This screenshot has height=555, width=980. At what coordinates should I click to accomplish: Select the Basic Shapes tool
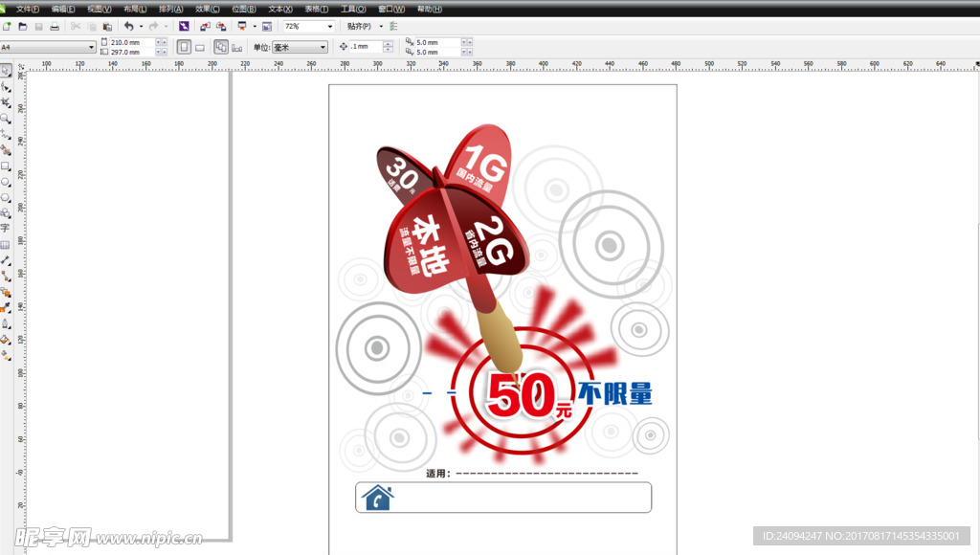coord(6,213)
